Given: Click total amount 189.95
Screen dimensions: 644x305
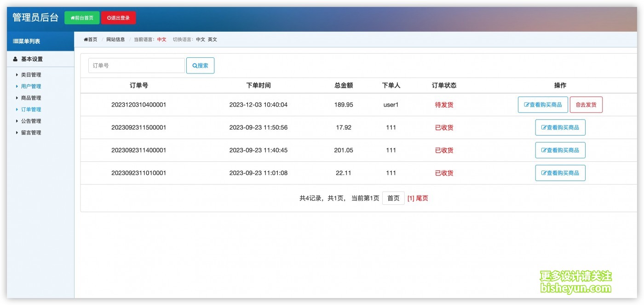Looking at the screenshot, I should pos(344,105).
